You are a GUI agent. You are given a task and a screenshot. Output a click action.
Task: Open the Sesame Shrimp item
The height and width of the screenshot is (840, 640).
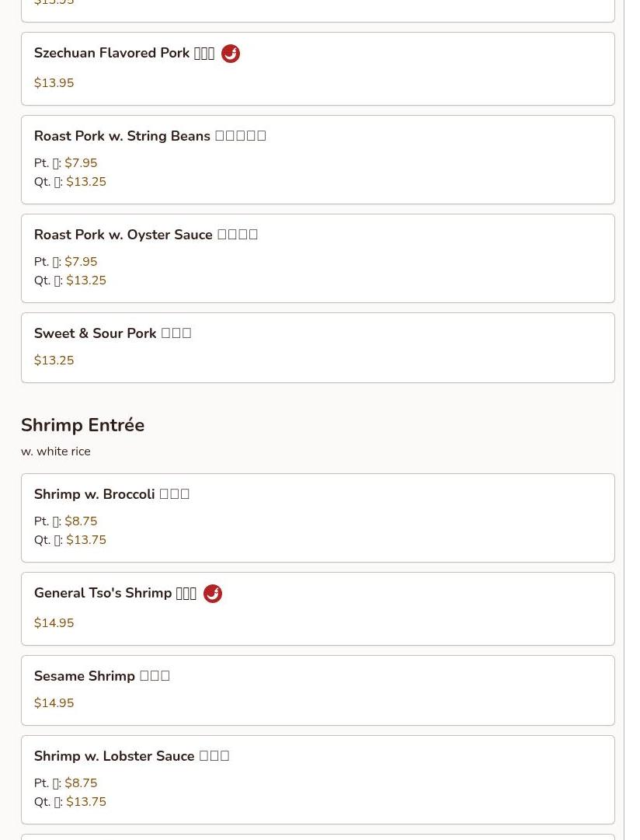pyautogui.click(x=318, y=691)
